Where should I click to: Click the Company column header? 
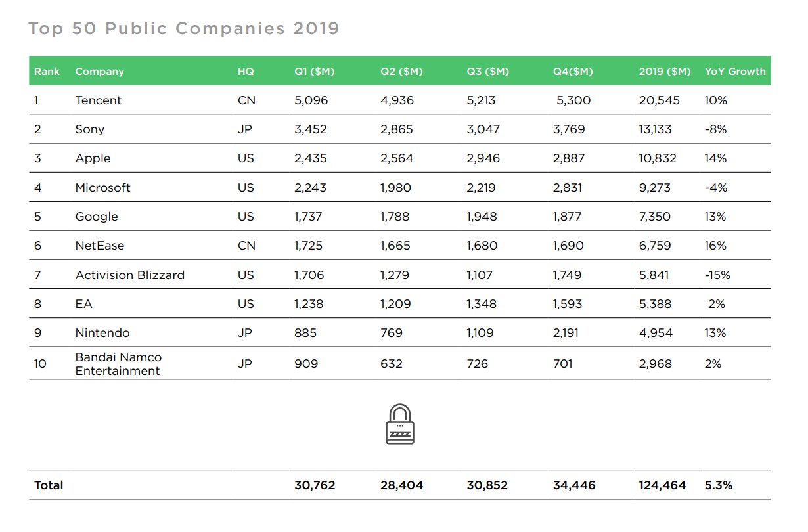tap(100, 71)
